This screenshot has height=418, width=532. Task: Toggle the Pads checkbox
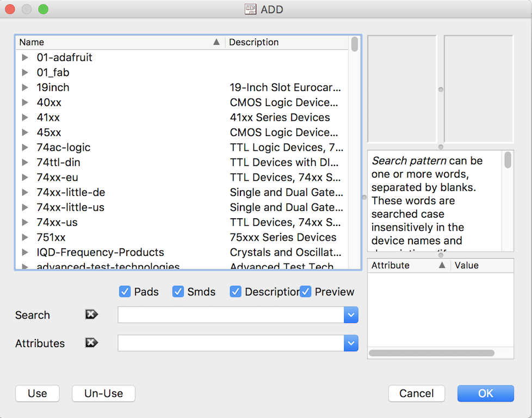click(x=125, y=292)
